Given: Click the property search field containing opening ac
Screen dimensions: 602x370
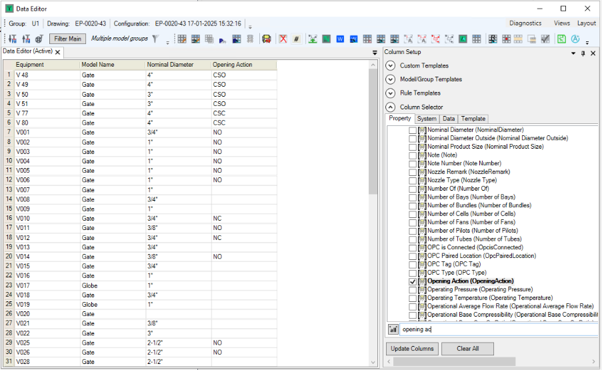Looking at the screenshot, I should click(x=498, y=329).
